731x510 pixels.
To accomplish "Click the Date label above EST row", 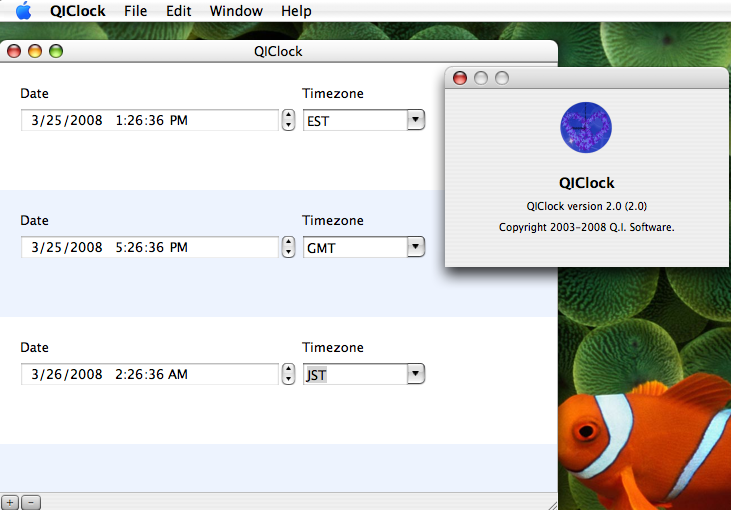I will tap(34, 93).
